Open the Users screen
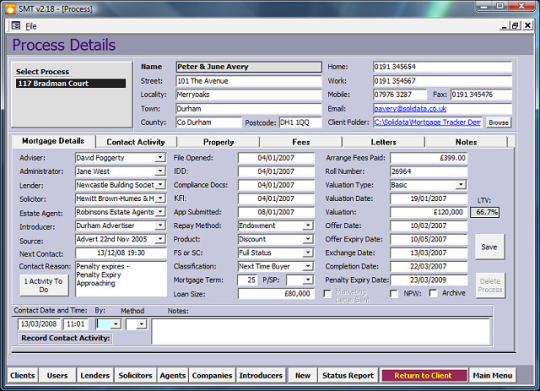Image resolution: width=540 pixels, height=391 pixels. pyautogui.click(x=58, y=375)
